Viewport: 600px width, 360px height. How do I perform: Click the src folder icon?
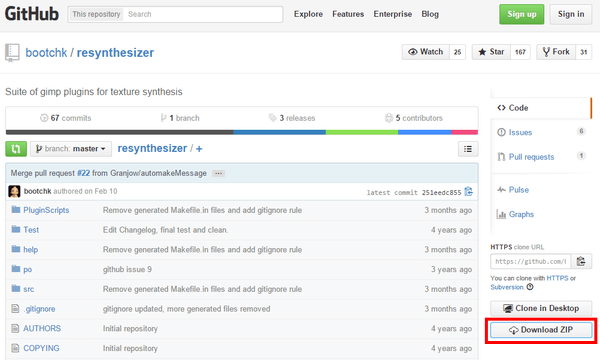(16, 288)
